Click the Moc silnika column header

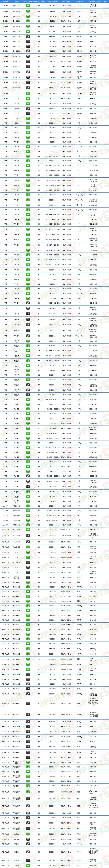tap(66, 1)
